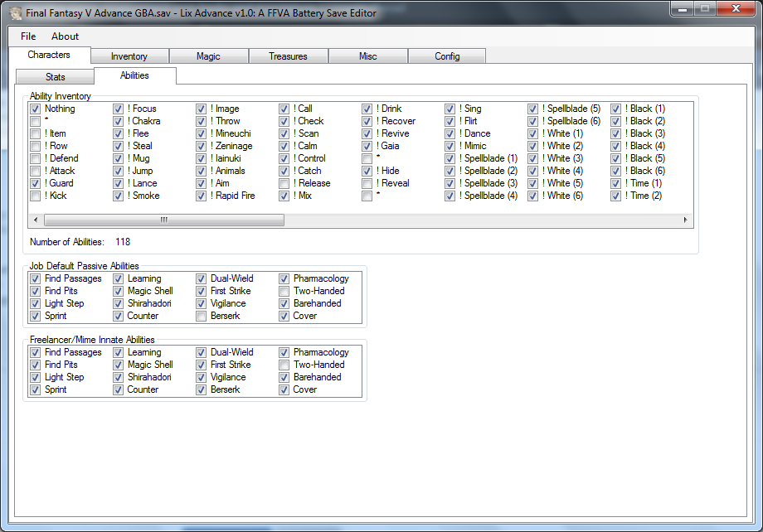Enable the !Item ability checkbox

[x=36, y=133]
